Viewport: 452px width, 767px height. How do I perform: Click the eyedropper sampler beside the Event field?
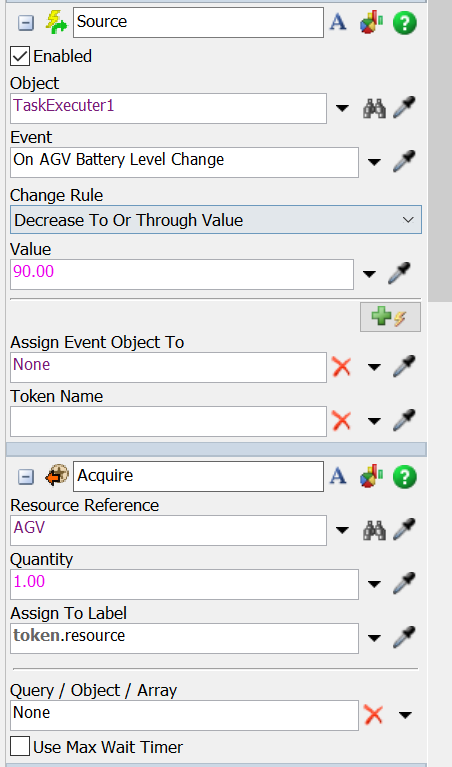point(404,161)
